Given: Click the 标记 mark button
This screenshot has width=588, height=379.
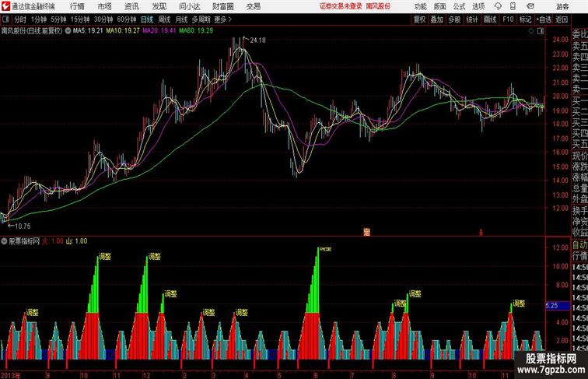Looking at the screenshot, I should (x=525, y=19).
